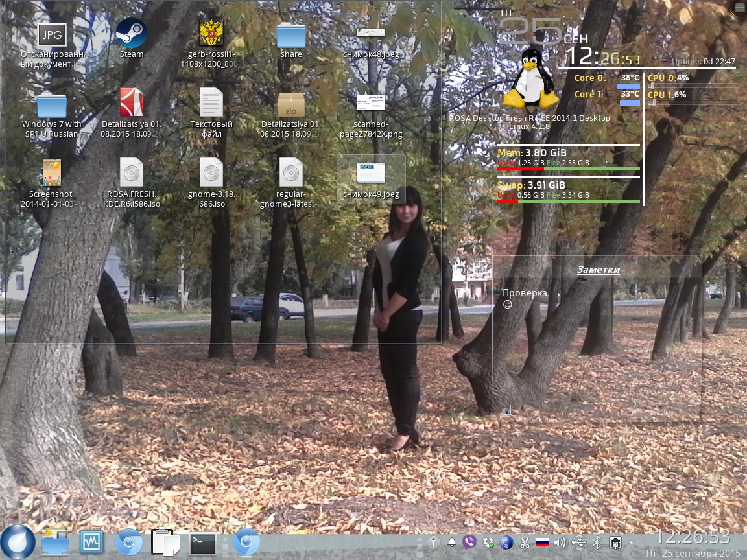The image size is (747, 560).
Task: Click the blue globe tray icon
Action: click(506, 542)
